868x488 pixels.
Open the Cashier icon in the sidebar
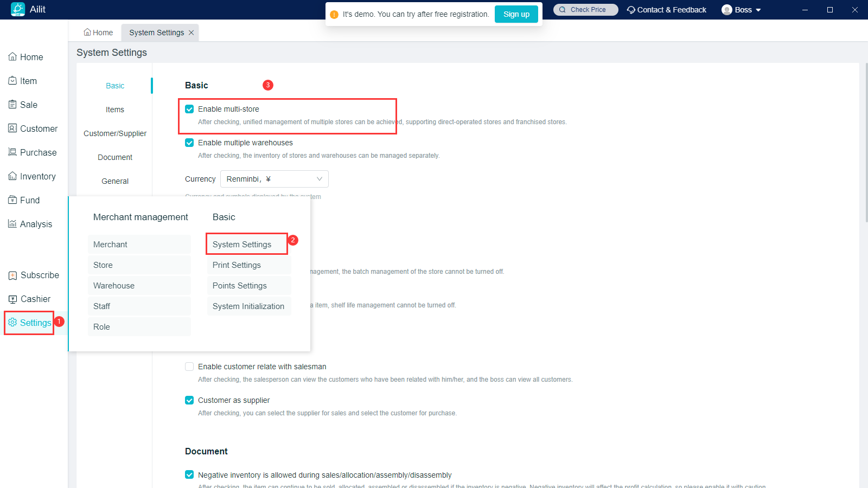click(13, 299)
